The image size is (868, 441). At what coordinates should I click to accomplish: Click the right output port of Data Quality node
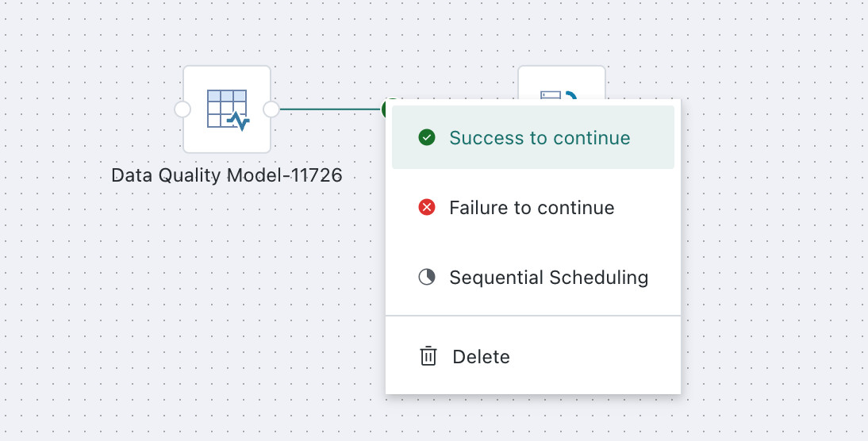[271, 109]
